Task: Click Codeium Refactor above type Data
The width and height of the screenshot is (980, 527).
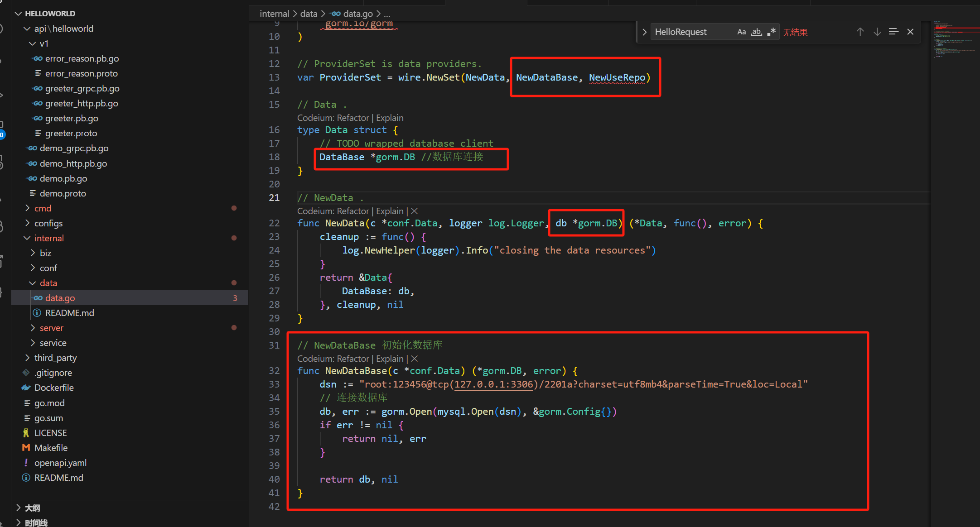Action: (x=352, y=118)
